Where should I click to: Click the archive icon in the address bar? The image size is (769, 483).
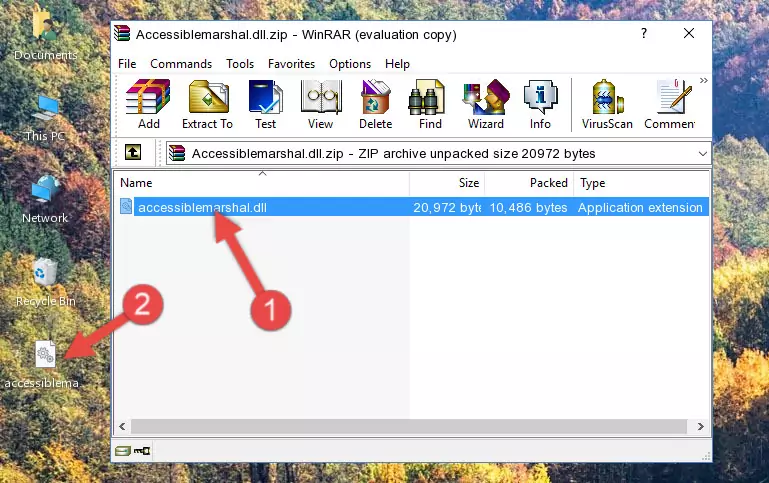pos(177,153)
